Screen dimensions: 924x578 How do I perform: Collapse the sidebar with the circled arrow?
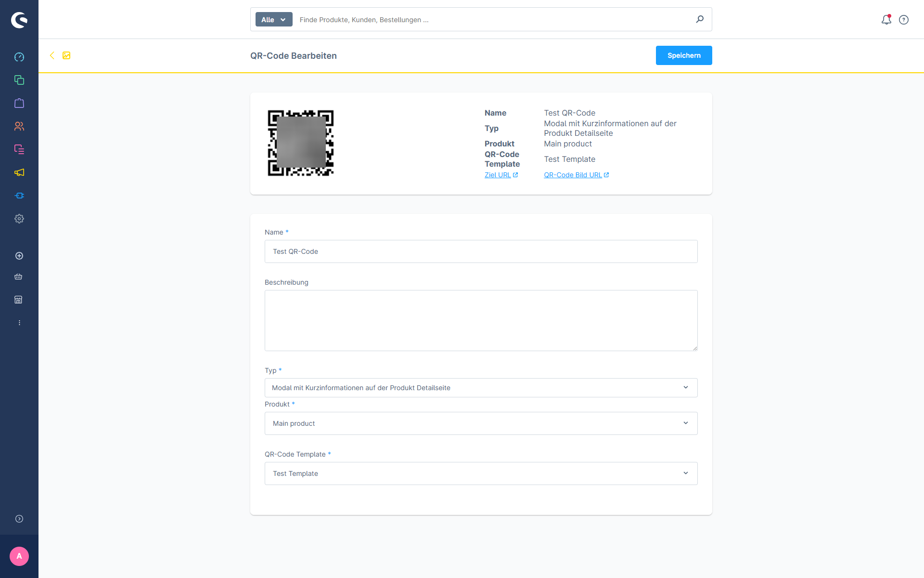(19, 519)
